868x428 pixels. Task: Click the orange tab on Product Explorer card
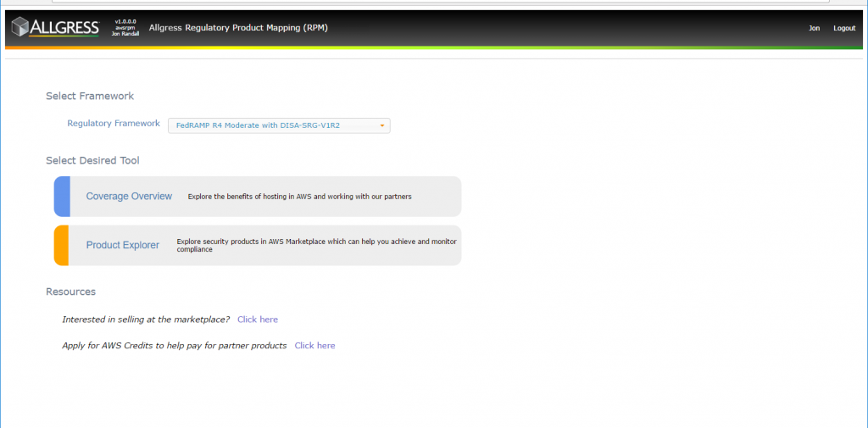coord(61,245)
